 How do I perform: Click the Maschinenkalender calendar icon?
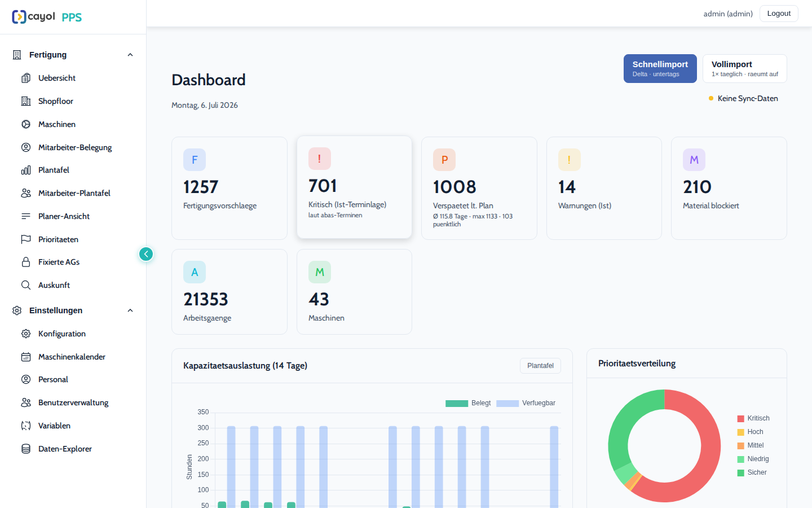[26, 357]
